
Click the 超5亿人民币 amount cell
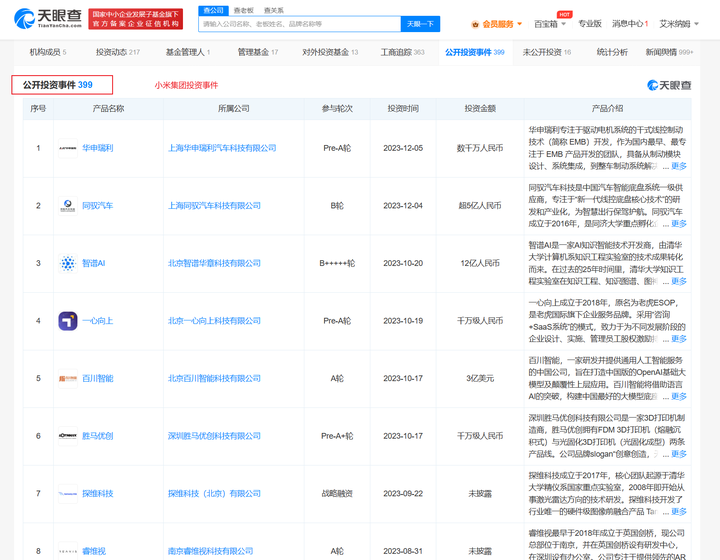480,206
